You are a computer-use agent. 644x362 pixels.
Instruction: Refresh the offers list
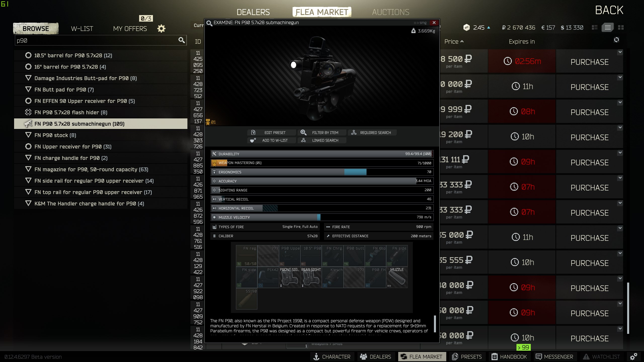(616, 40)
